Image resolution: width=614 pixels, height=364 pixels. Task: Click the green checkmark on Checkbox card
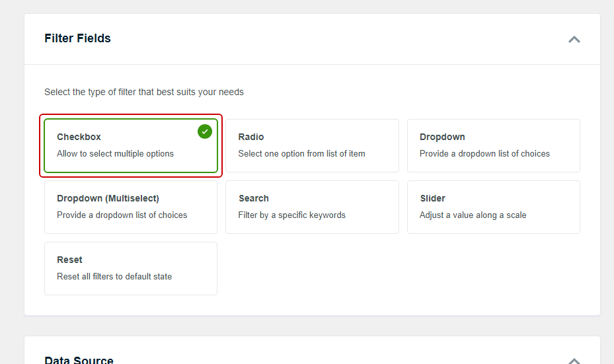pyautogui.click(x=205, y=131)
